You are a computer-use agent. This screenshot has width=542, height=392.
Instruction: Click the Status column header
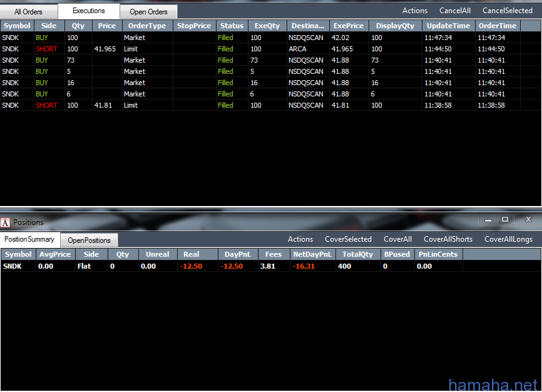tap(232, 26)
